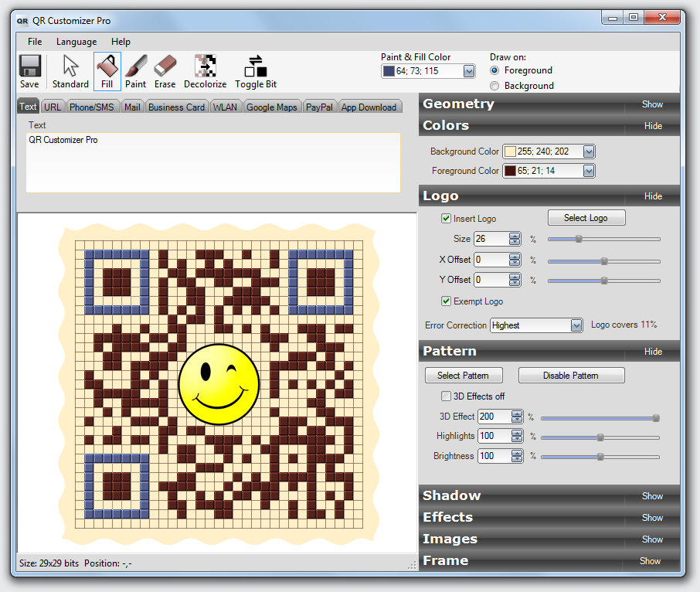Click the Y Offset spinner arrows

pyautogui.click(x=515, y=280)
